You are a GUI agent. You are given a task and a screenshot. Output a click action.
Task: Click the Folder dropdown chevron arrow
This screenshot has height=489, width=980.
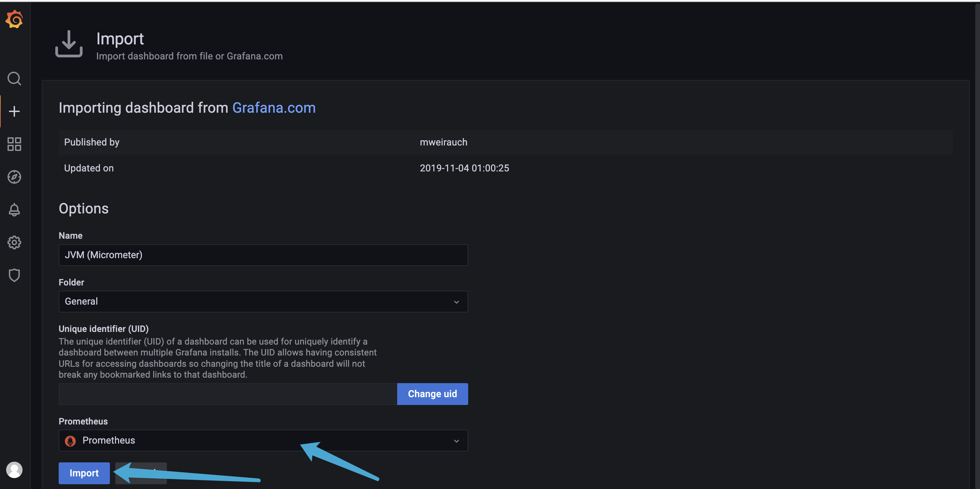pyautogui.click(x=456, y=302)
